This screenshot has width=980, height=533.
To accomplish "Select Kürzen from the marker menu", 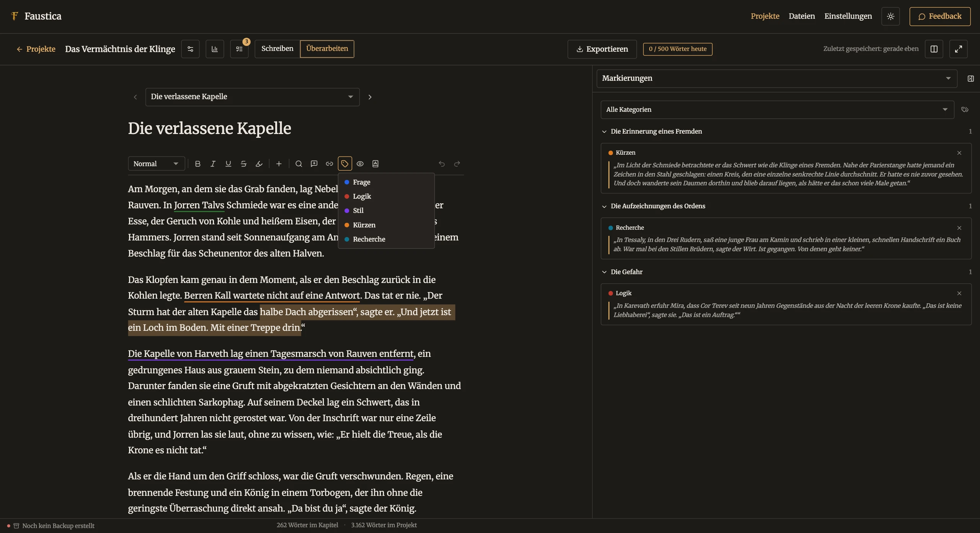I will pyautogui.click(x=386, y=225).
